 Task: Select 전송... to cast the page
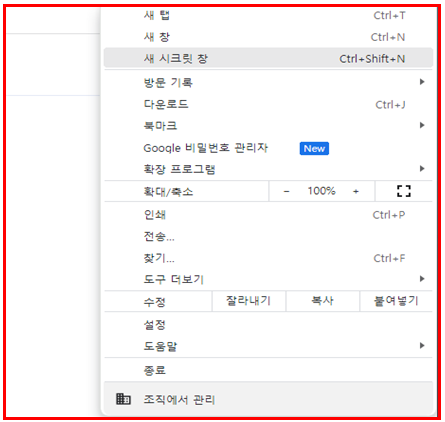[268, 236]
